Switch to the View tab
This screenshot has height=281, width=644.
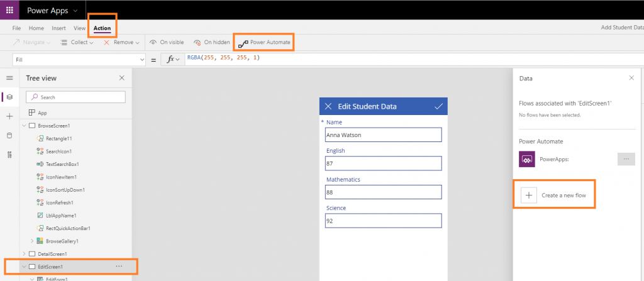click(79, 28)
